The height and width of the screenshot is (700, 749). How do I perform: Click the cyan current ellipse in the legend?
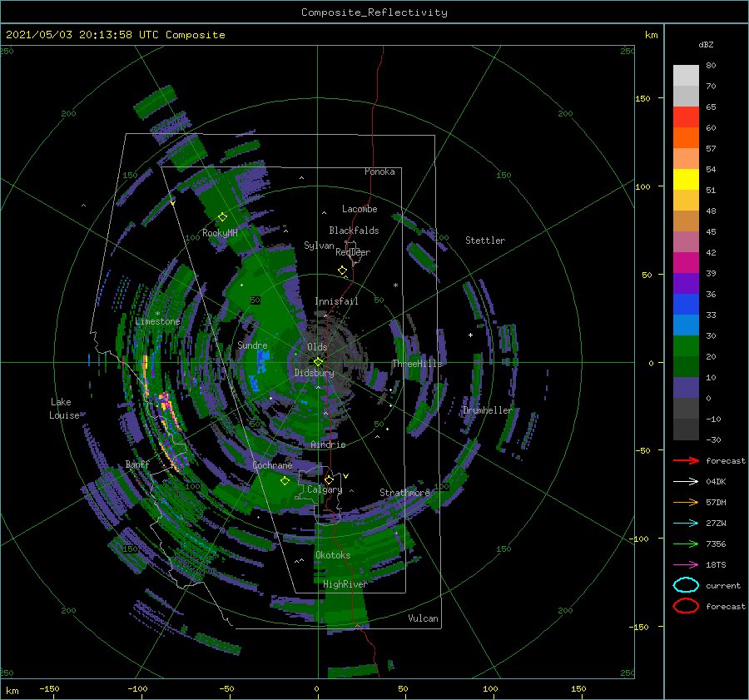(x=686, y=585)
